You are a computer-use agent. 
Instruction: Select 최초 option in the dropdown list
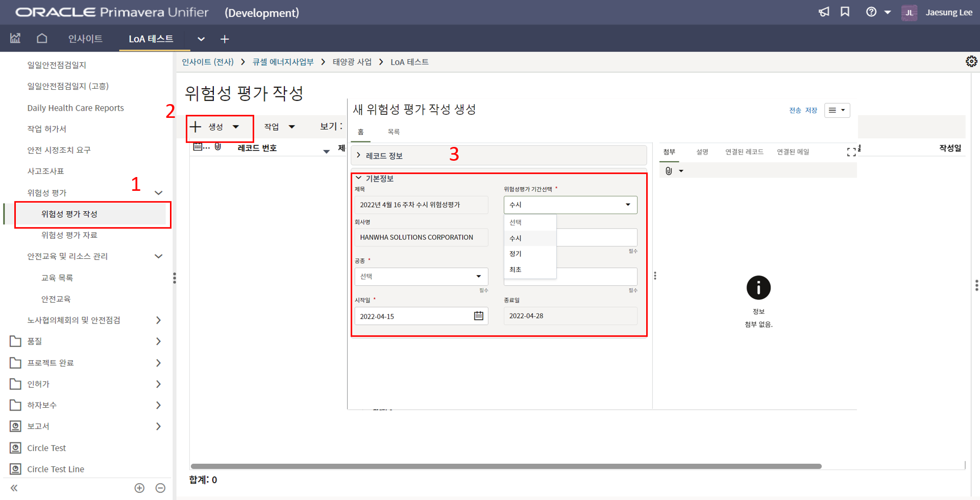[516, 270]
